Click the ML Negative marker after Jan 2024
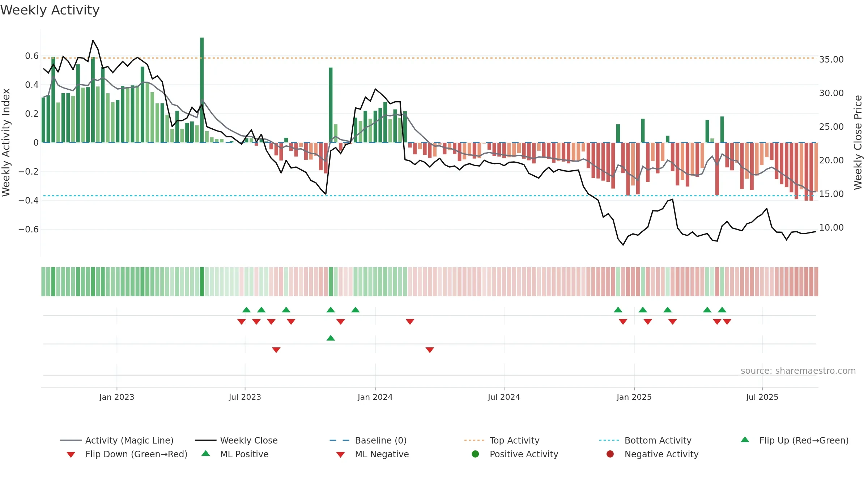Screen dimensions: 868x488 (430, 350)
